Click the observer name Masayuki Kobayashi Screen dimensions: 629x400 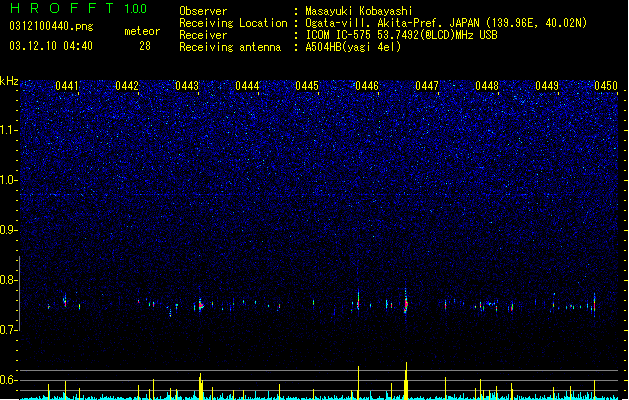tap(359, 11)
